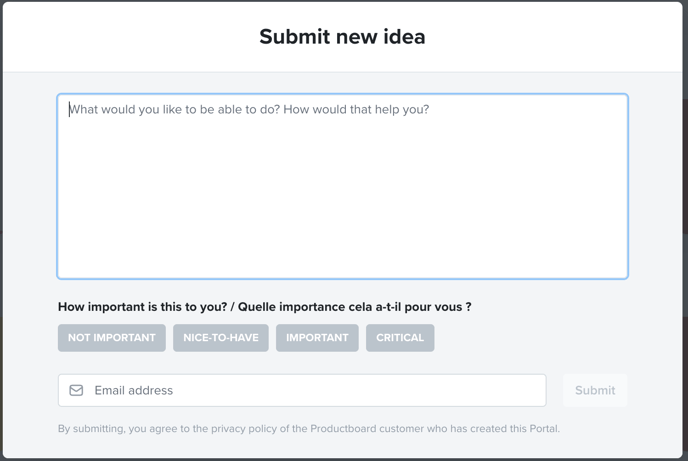Click inside the idea description text area

pyautogui.click(x=343, y=186)
